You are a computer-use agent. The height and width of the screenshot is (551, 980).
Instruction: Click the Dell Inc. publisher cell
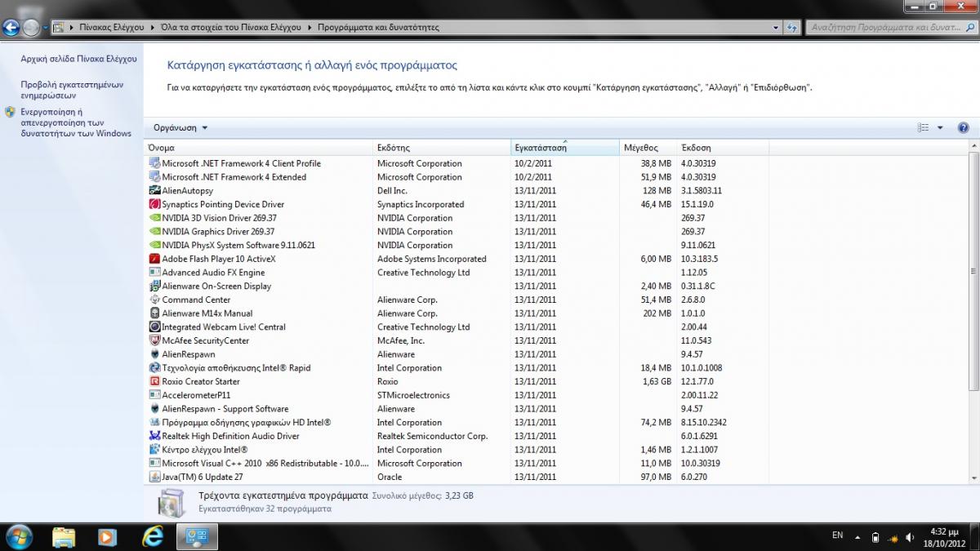point(392,190)
